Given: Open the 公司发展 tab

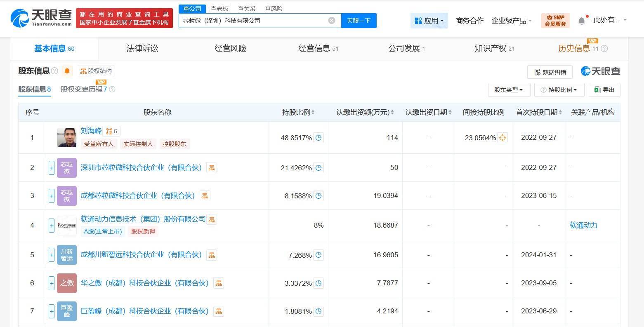Looking at the screenshot, I should click(x=406, y=49).
